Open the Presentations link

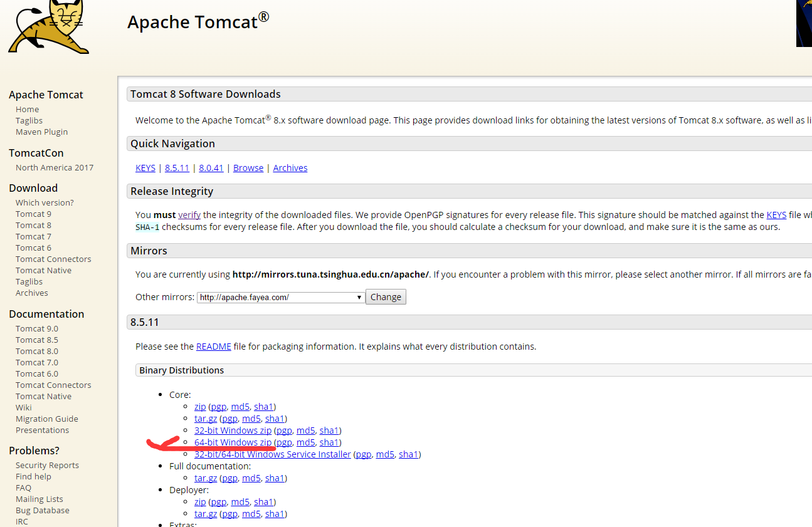[42, 430]
